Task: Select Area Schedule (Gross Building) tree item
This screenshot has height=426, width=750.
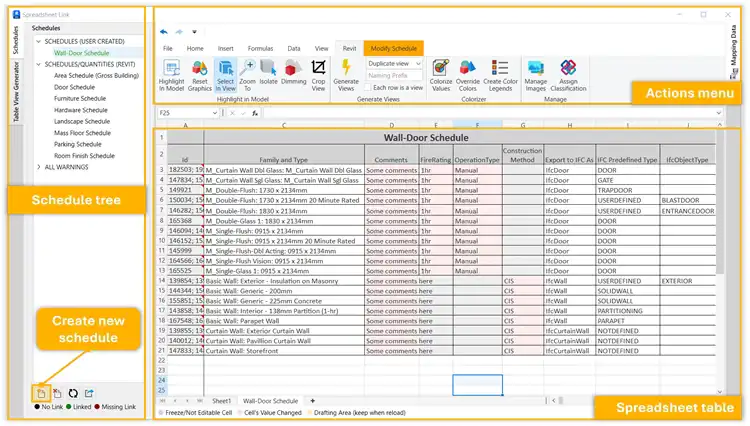Action: pyautogui.click(x=96, y=76)
